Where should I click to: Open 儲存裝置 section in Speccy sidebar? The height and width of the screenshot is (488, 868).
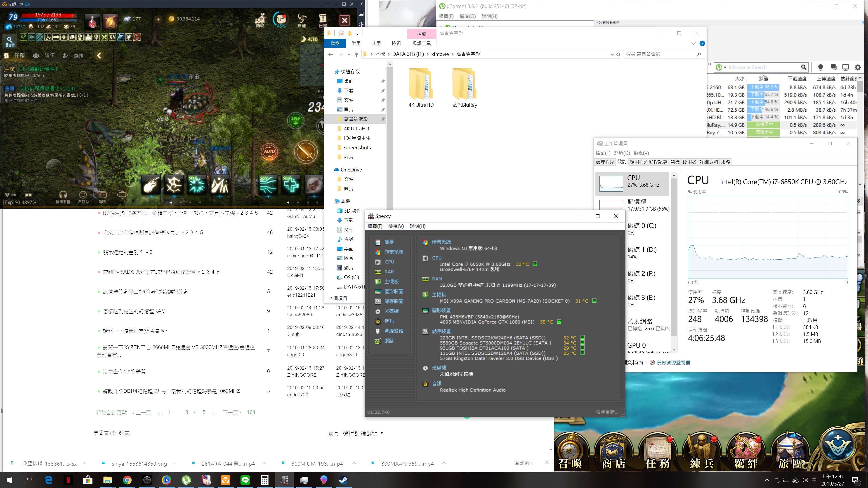point(394,301)
